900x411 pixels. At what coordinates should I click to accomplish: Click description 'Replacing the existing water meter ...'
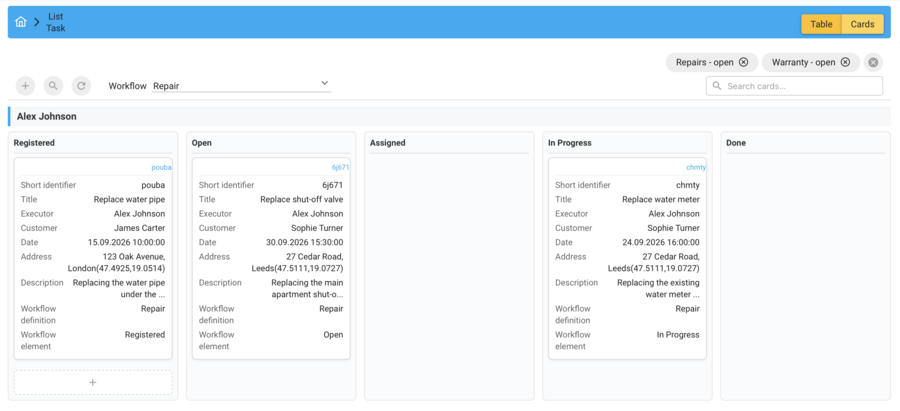(658, 288)
